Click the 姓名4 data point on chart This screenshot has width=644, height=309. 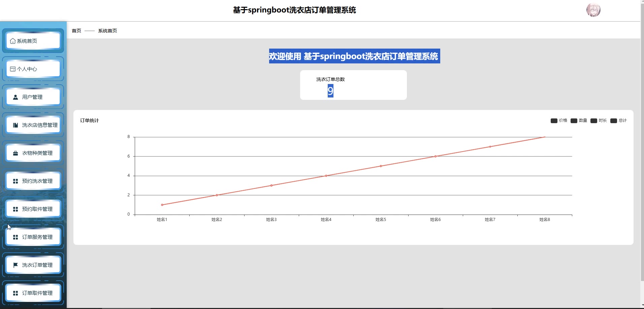pyautogui.click(x=326, y=176)
